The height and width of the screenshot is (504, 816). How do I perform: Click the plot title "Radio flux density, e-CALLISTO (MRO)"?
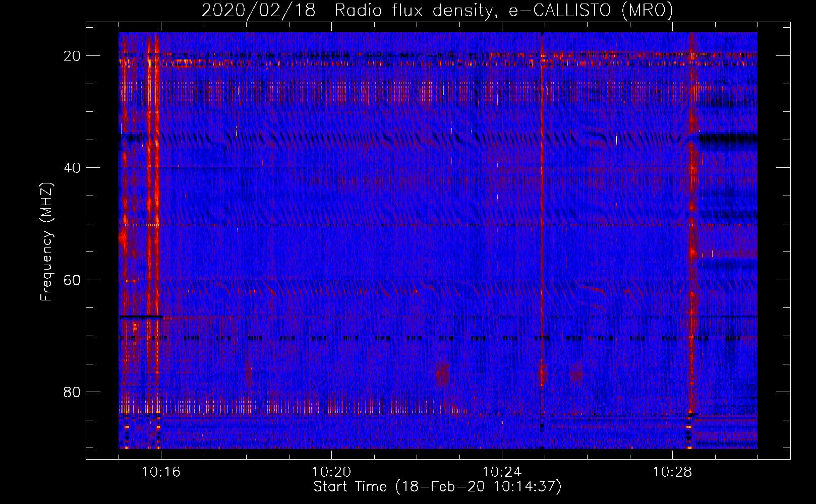coord(504,11)
